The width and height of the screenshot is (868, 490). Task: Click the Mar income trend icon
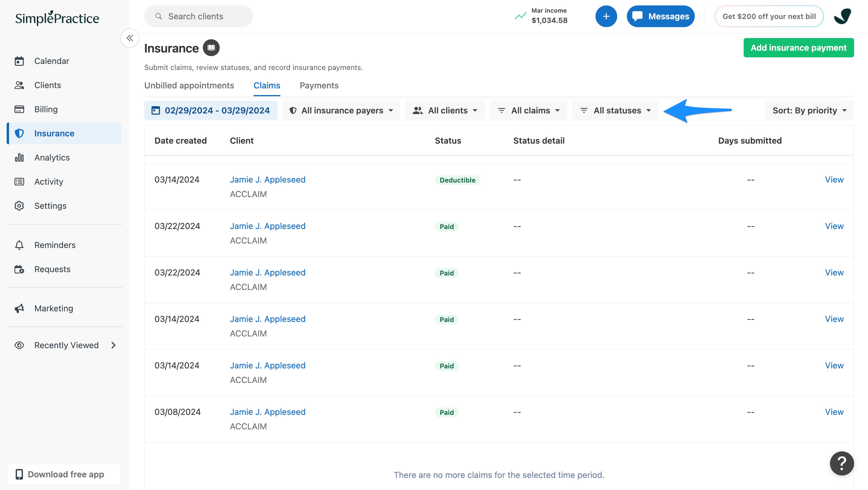click(x=520, y=16)
